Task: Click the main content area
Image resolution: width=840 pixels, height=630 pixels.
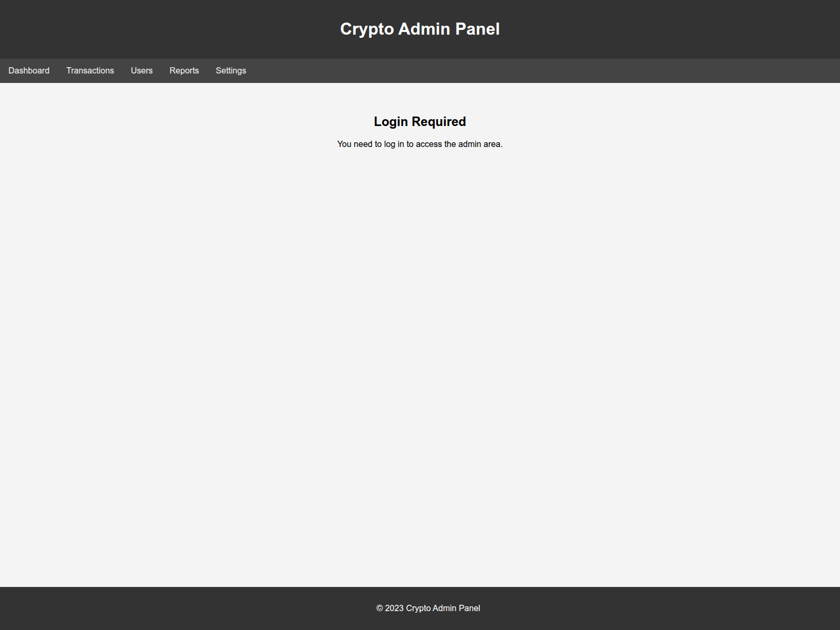Action: point(420,315)
